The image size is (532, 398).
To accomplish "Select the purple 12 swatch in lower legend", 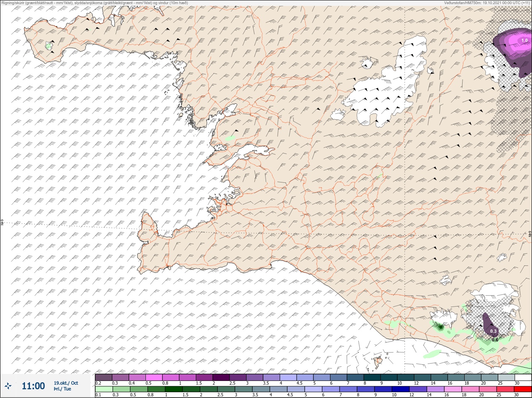I will coord(418,389).
